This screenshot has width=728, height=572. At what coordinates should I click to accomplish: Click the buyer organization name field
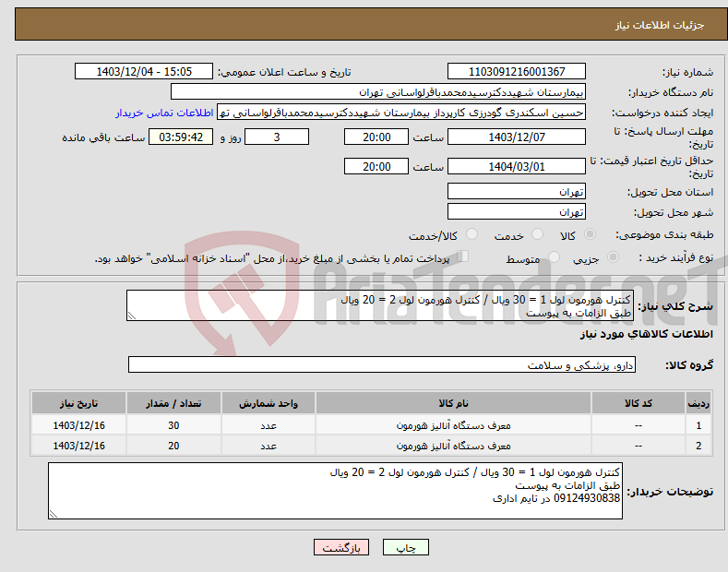pyautogui.click(x=378, y=92)
